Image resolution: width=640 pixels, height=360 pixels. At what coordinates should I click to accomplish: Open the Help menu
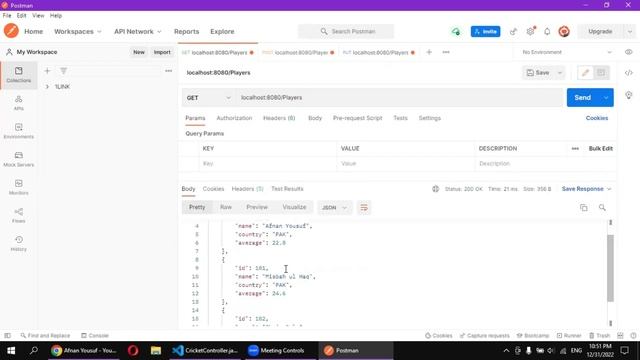pyautogui.click(x=56, y=16)
